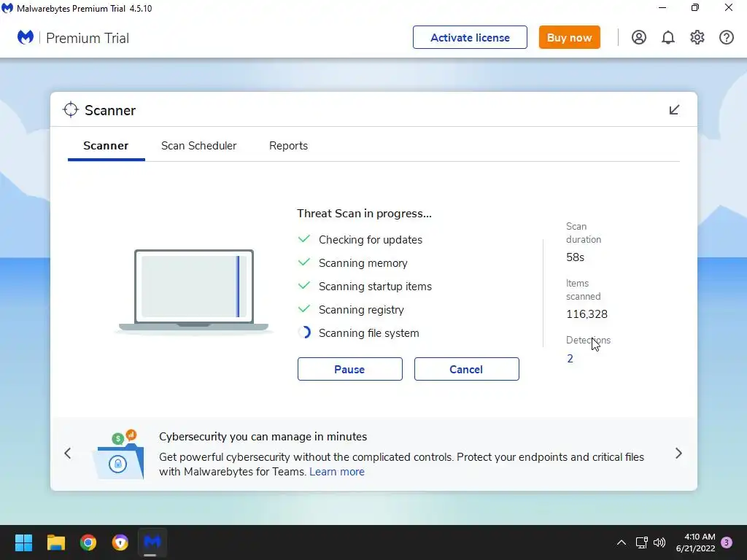This screenshot has width=747, height=560.
Task: Show previous promotional banner
Action: [68, 454]
